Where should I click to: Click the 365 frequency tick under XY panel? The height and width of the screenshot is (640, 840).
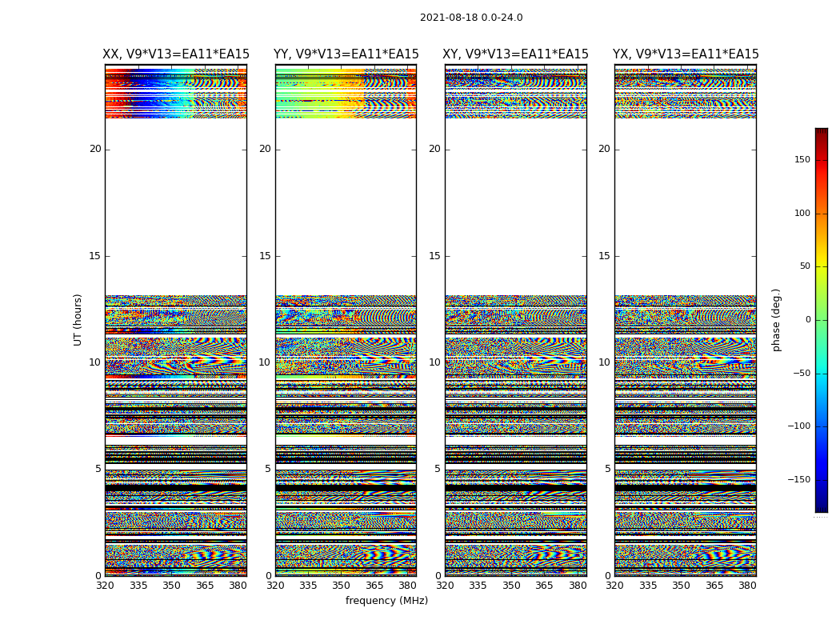point(544,586)
